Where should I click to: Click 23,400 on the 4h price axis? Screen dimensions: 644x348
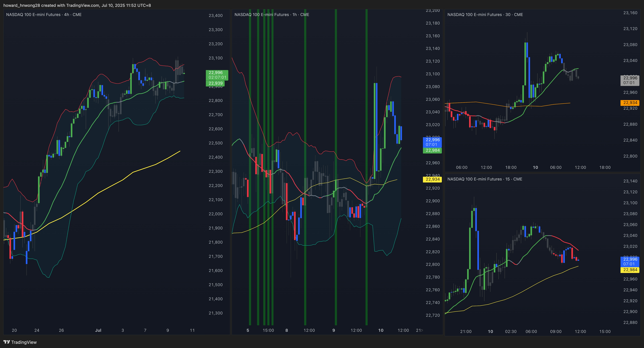tap(216, 15)
